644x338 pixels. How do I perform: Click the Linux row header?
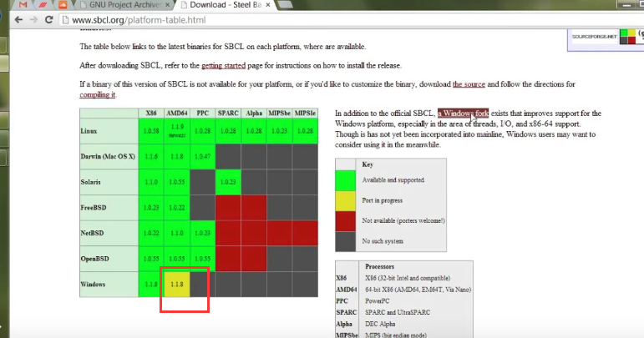(x=109, y=131)
